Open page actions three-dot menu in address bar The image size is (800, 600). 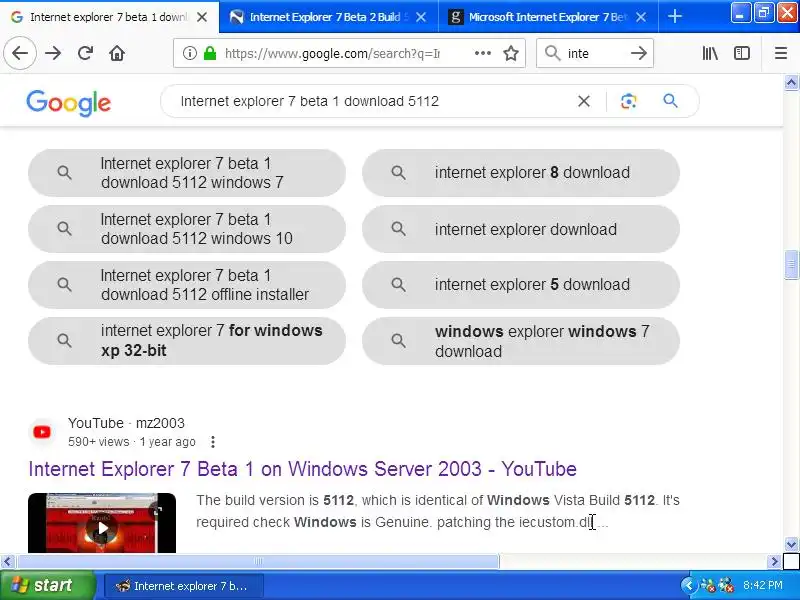pos(483,53)
